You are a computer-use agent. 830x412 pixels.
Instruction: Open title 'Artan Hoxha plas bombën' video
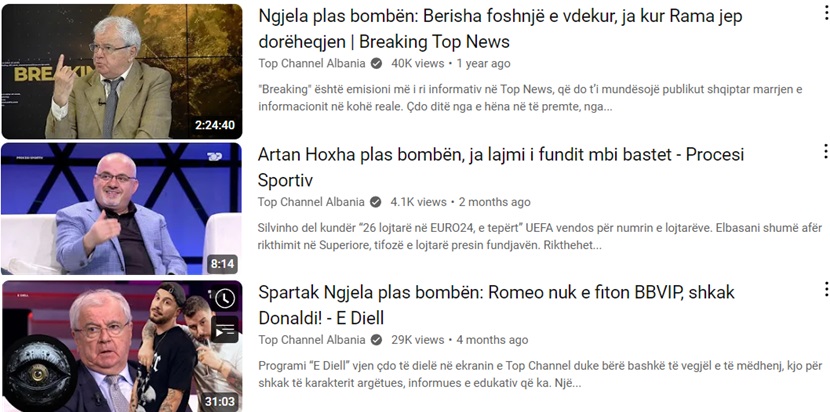[x=501, y=167]
